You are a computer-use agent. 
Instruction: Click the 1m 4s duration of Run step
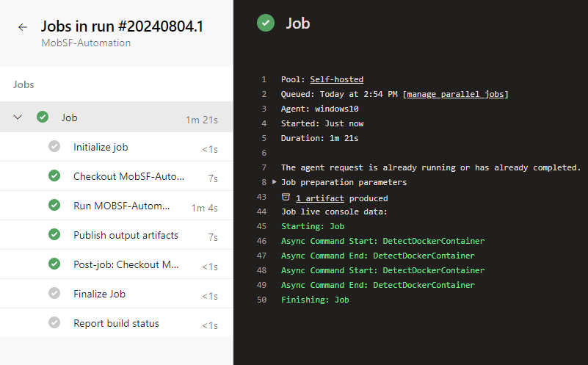click(204, 208)
